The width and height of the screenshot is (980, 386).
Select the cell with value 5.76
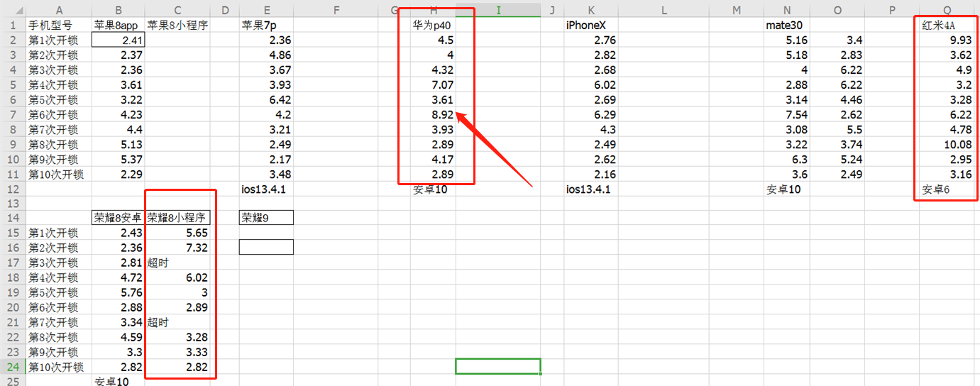pos(119,292)
